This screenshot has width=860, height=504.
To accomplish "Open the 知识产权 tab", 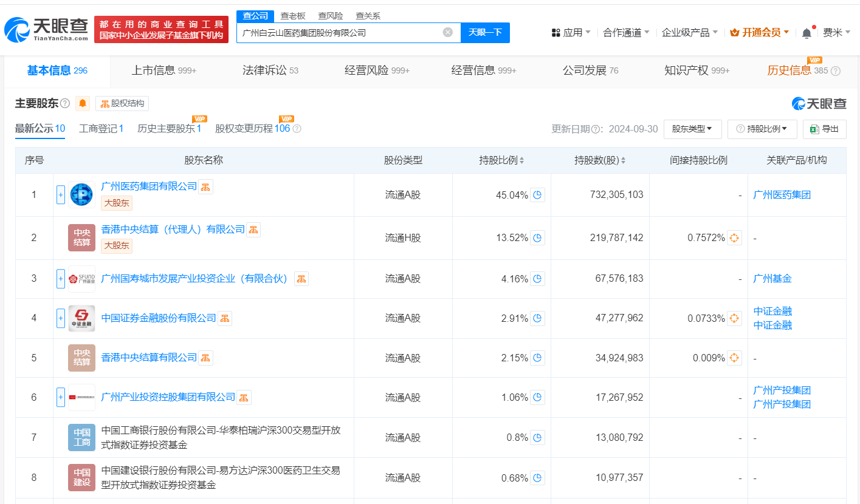I will [x=697, y=70].
